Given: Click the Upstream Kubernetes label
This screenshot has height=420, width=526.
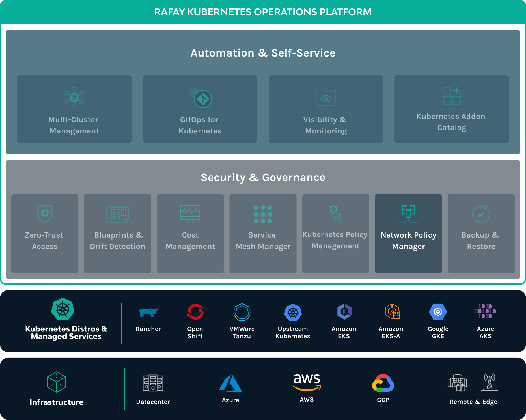Looking at the screenshot, I should click(293, 333).
